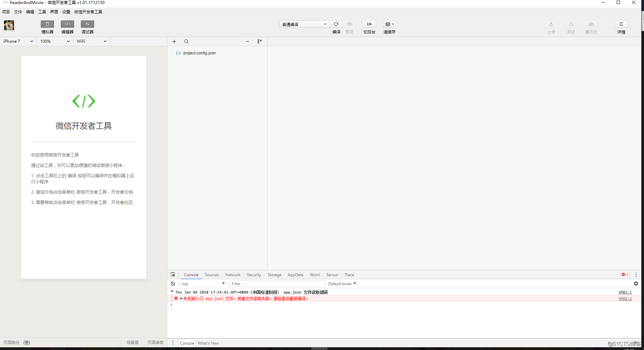Screen dimensions: 644x350
Task: Click the file search magnifier icon
Action: [x=186, y=41]
